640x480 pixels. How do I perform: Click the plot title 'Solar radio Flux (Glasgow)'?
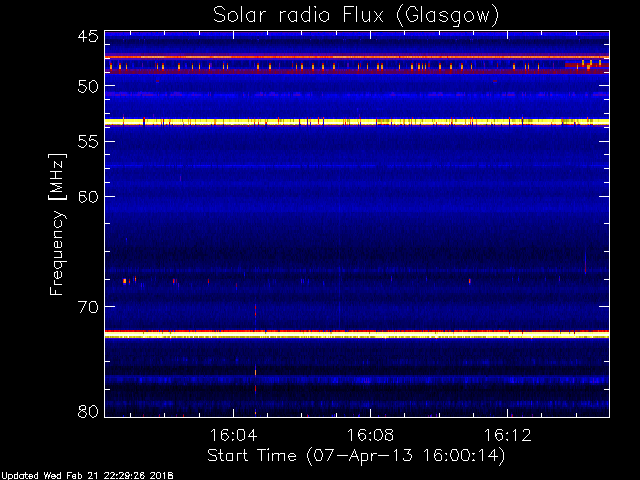pyautogui.click(x=356, y=16)
